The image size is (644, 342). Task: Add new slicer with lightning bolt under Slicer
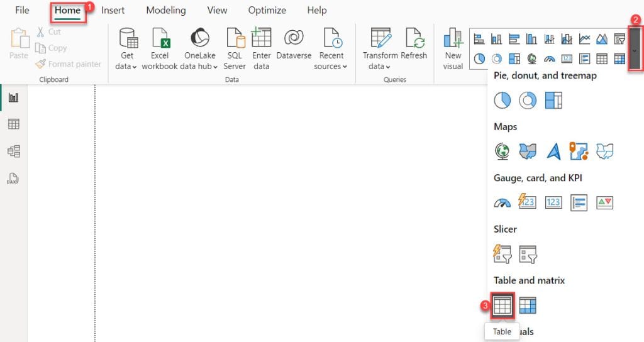[502, 253]
